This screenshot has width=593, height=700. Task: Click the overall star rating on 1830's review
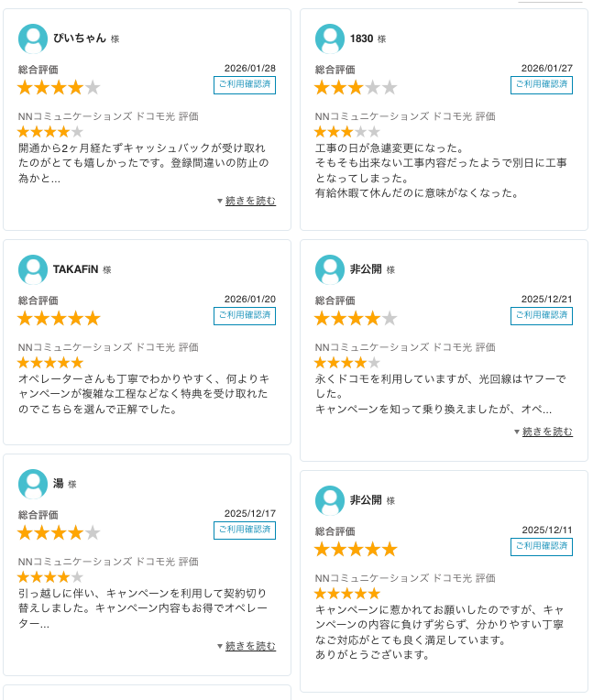pyautogui.click(x=356, y=88)
